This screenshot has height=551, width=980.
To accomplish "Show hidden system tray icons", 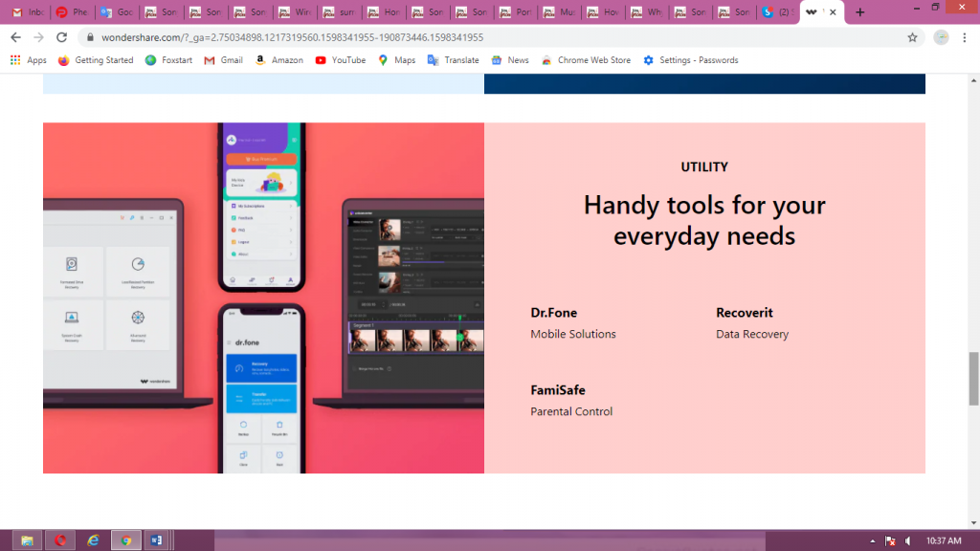I will coord(873,541).
